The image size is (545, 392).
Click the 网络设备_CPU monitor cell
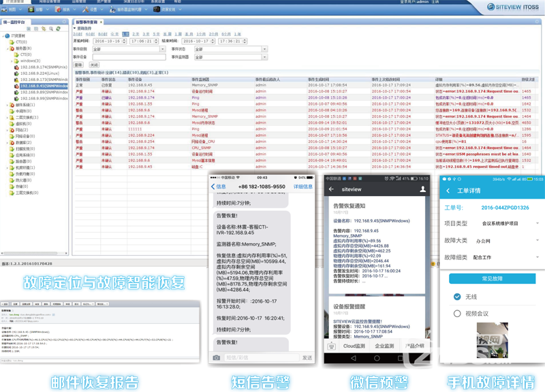click(203, 142)
